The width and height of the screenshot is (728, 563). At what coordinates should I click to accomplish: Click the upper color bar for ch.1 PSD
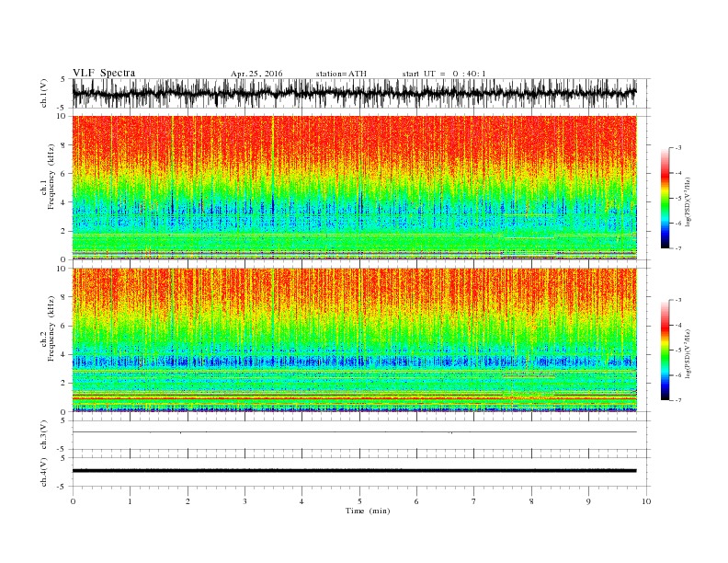(x=665, y=198)
